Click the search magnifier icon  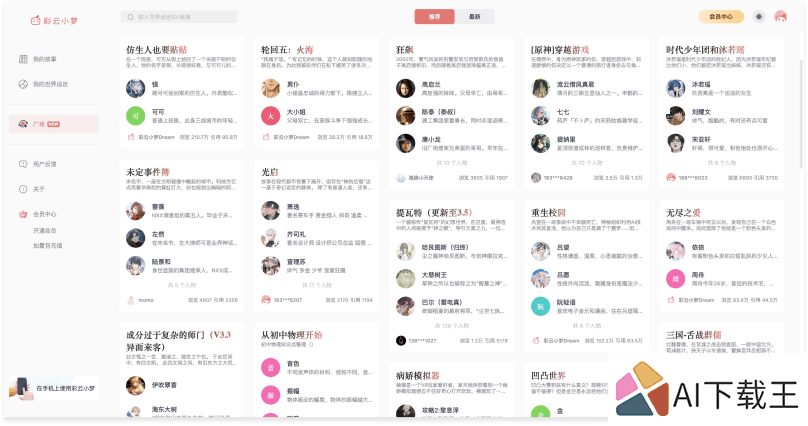pyautogui.click(x=130, y=17)
